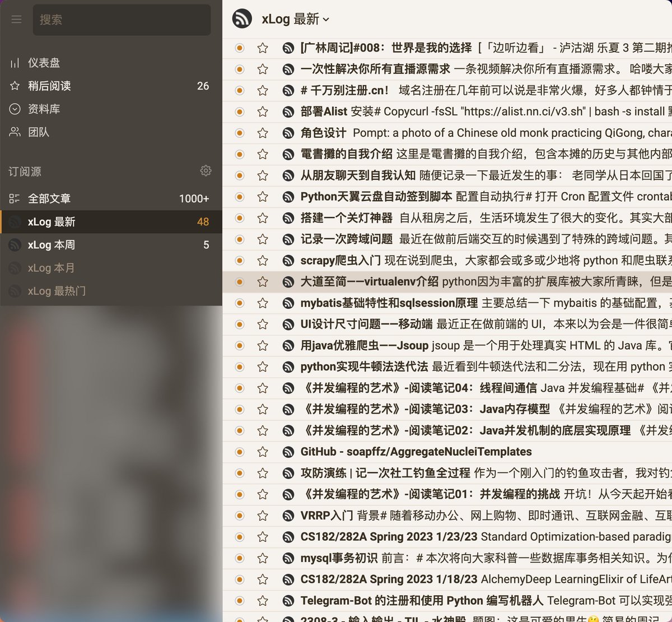Star the 搭建一个关灯神器 article
The image size is (672, 622).
[x=263, y=218]
